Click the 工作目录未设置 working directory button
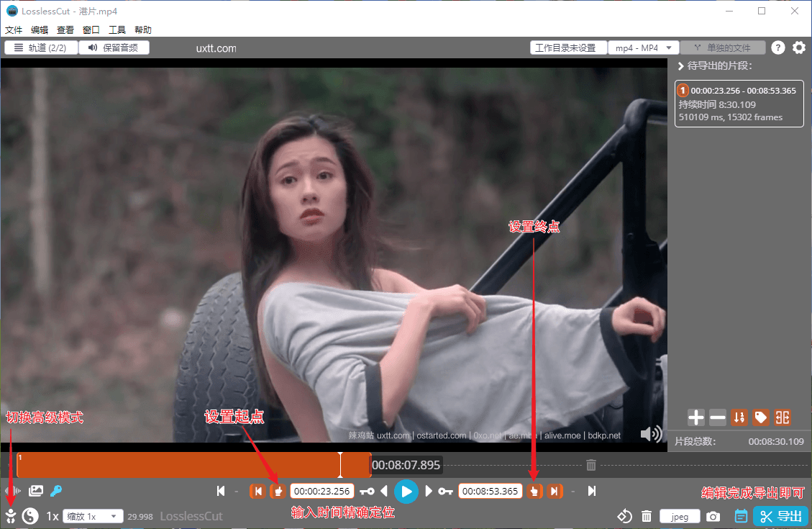The width and height of the screenshot is (812, 529). (x=566, y=48)
